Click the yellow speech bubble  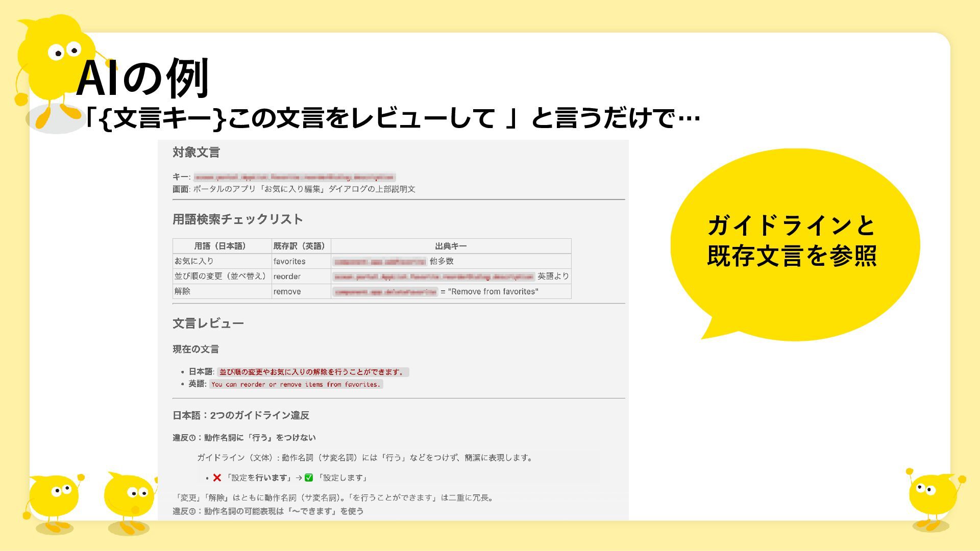[794, 244]
